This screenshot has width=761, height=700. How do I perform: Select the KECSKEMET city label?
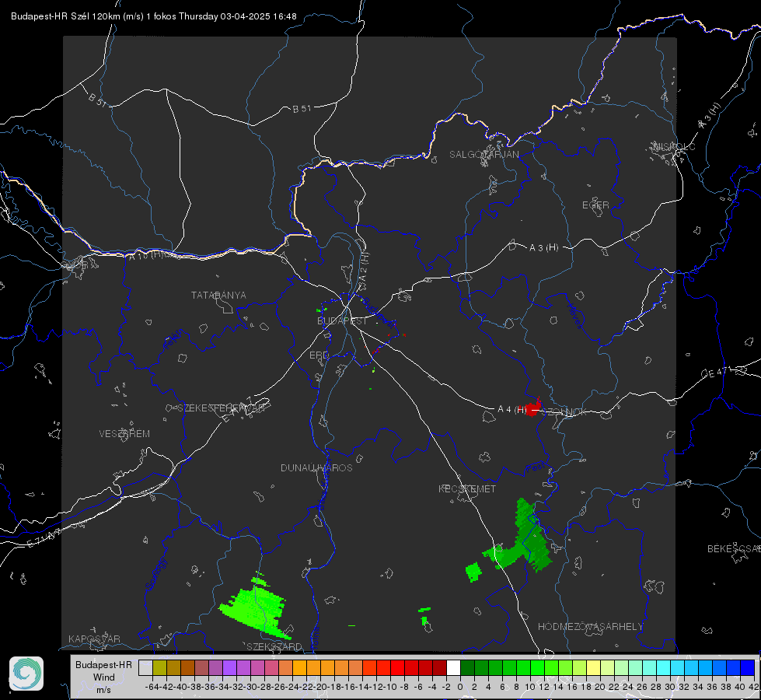click(x=467, y=488)
